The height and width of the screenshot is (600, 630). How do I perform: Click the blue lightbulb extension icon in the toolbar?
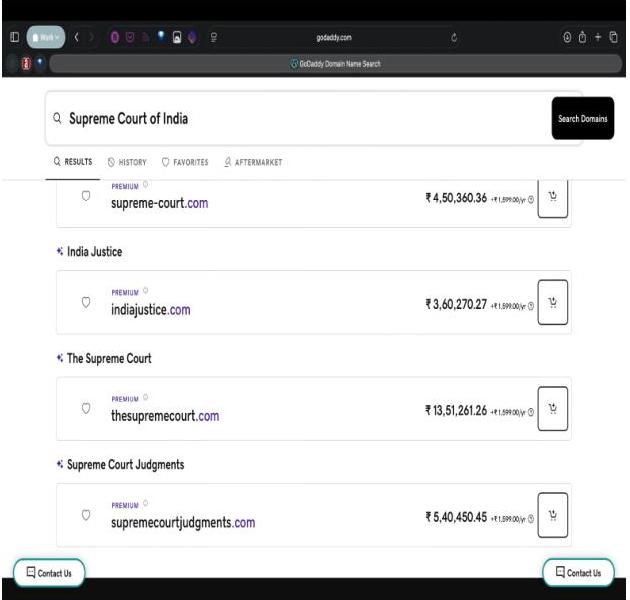(161, 37)
